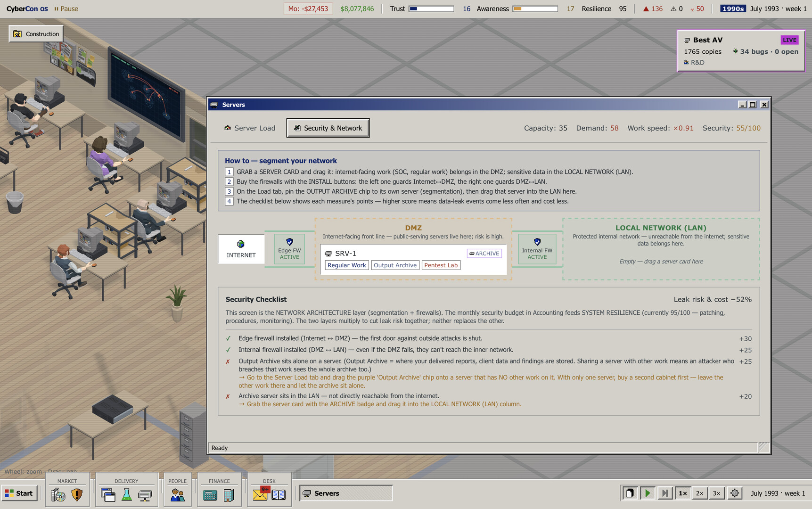Click the Leak risk & cost −52% text
812x509 pixels.
713,299
